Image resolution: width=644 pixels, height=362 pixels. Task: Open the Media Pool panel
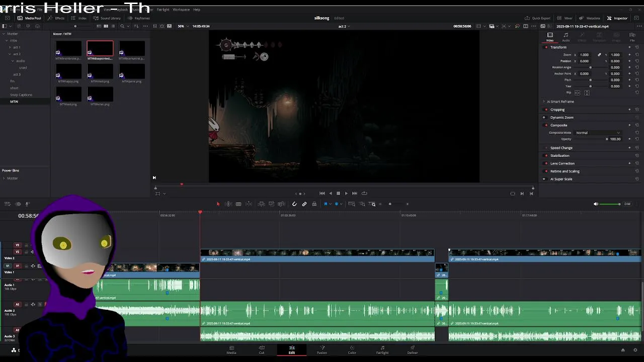[x=30, y=18]
